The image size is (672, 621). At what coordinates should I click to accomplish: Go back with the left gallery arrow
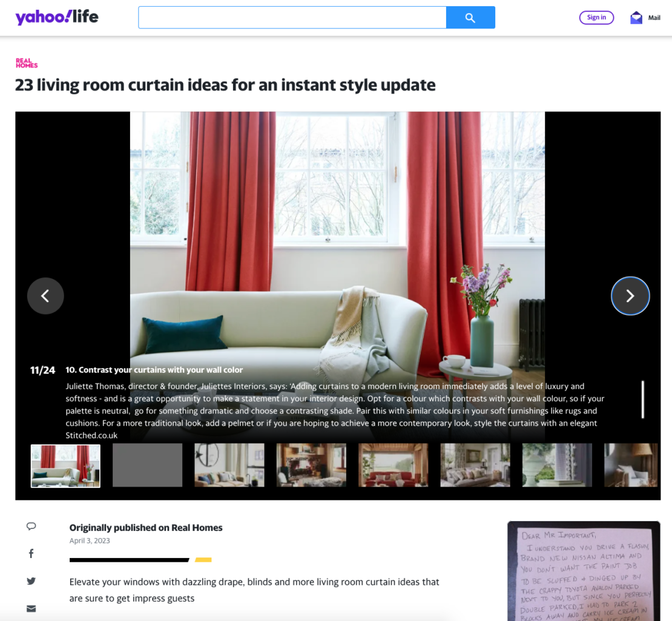(x=45, y=296)
